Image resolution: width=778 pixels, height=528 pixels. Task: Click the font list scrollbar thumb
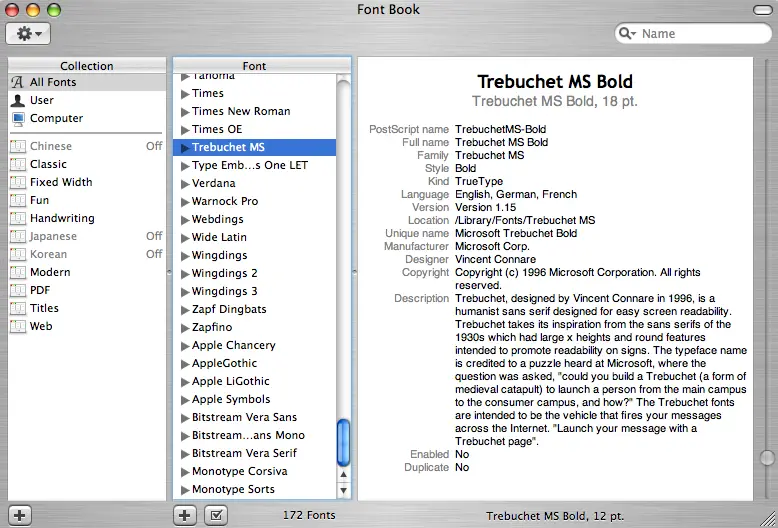click(x=343, y=443)
